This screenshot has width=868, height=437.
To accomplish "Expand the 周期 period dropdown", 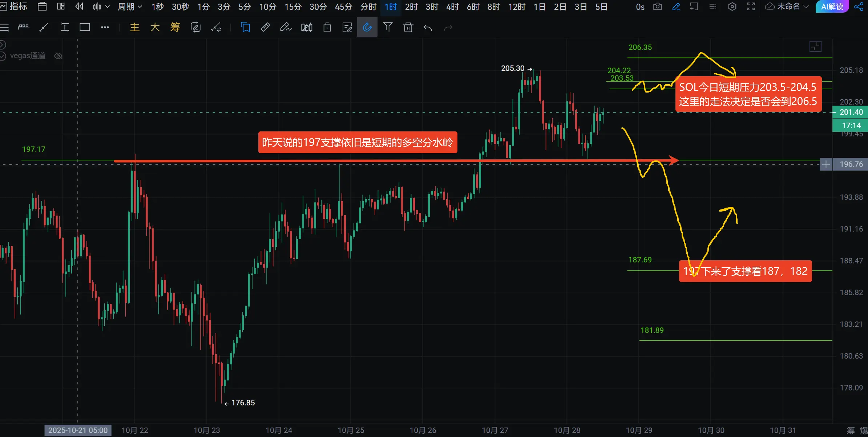I will (130, 7).
